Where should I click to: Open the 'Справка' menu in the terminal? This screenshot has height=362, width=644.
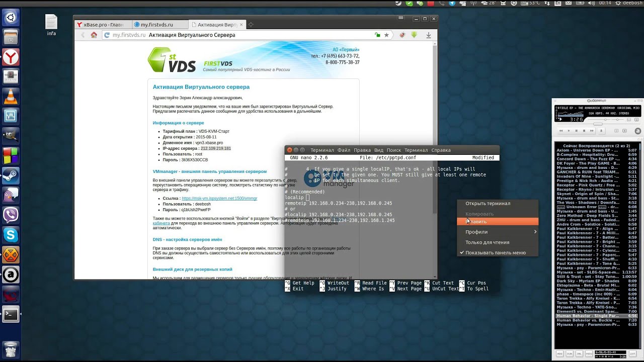441,150
